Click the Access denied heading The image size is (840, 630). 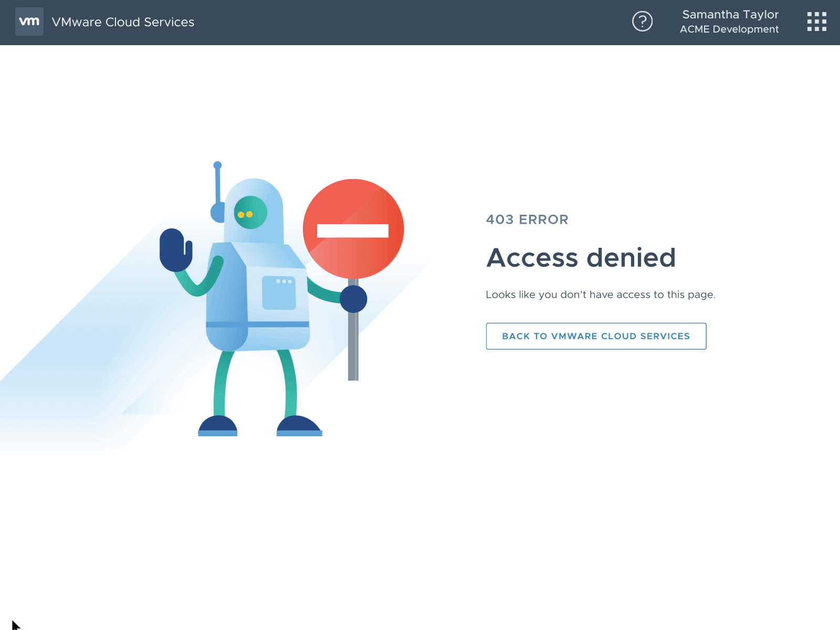[x=581, y=258]
